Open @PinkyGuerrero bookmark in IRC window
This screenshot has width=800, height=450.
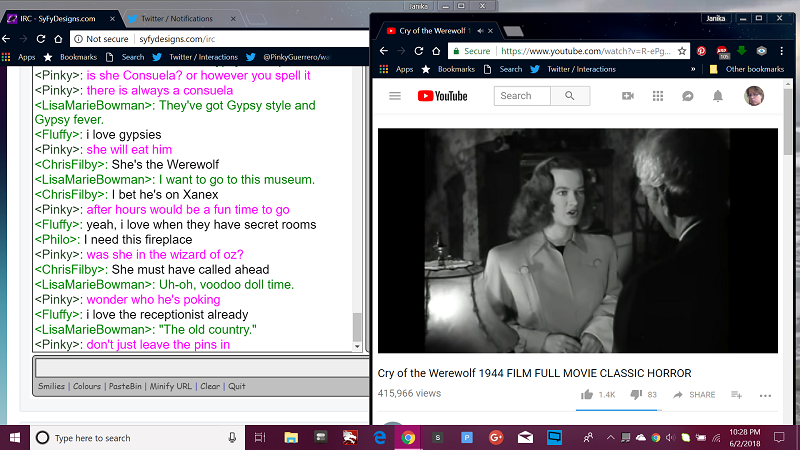click(289, 57)
